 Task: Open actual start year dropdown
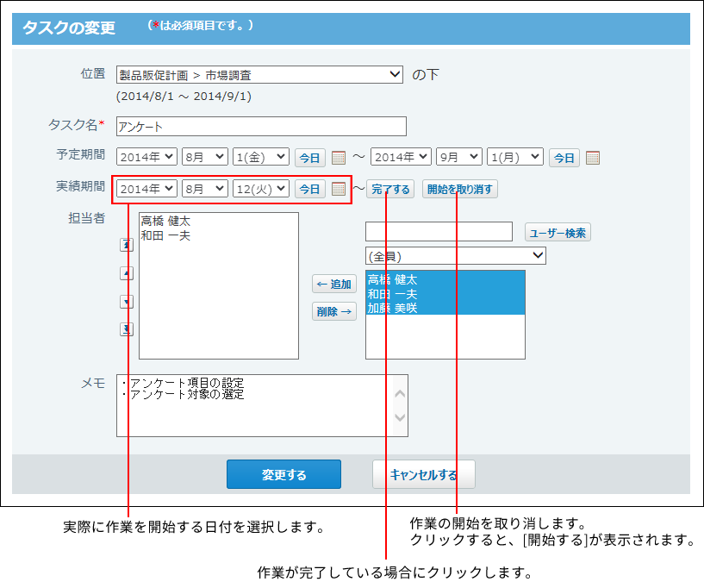point(146,189)
